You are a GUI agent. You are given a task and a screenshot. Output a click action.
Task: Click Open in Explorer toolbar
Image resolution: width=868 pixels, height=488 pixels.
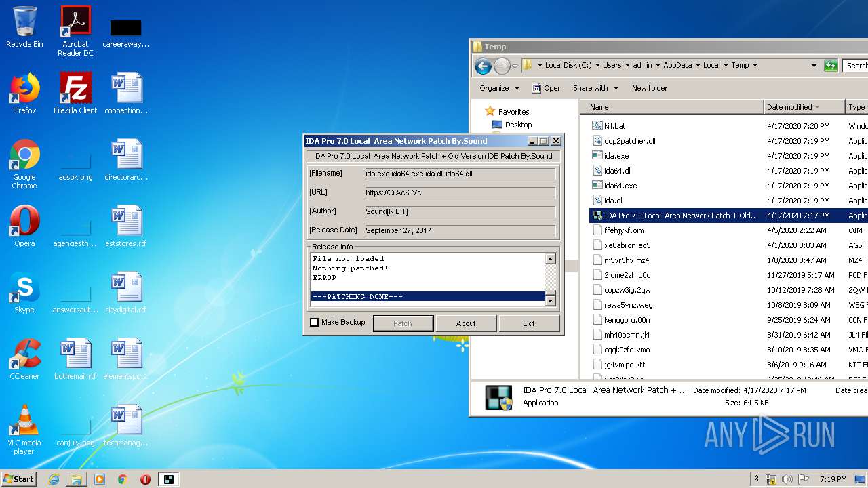547,88
